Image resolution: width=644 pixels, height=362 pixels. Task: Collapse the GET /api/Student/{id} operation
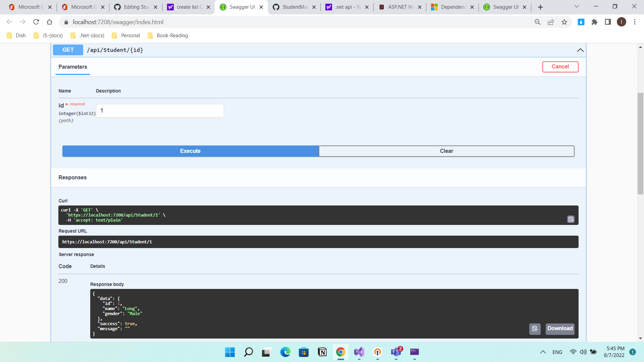[580, 50]
